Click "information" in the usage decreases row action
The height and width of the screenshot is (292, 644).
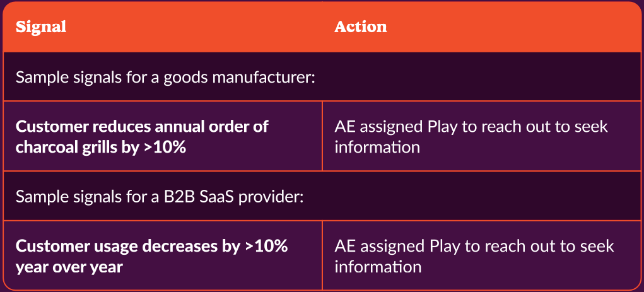point(377,267)
